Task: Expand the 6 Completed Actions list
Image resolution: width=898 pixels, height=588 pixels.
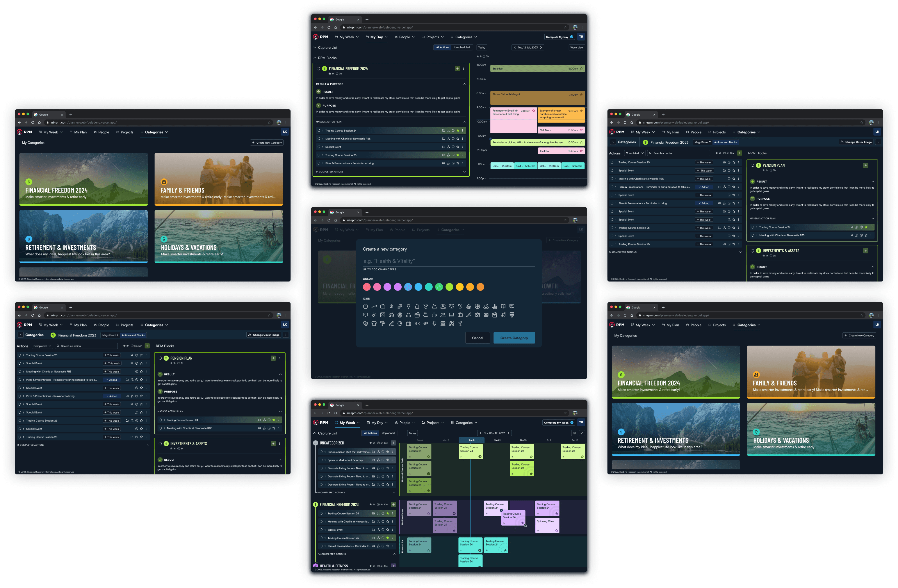Action: pyautogui.click(x=394, y=492)
